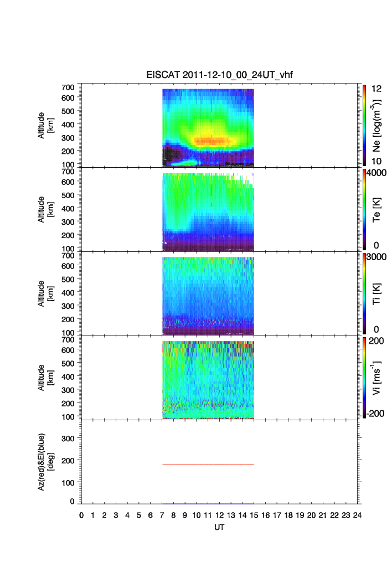Click the red azimuth line in bottom panel

(x=208, y=464)
